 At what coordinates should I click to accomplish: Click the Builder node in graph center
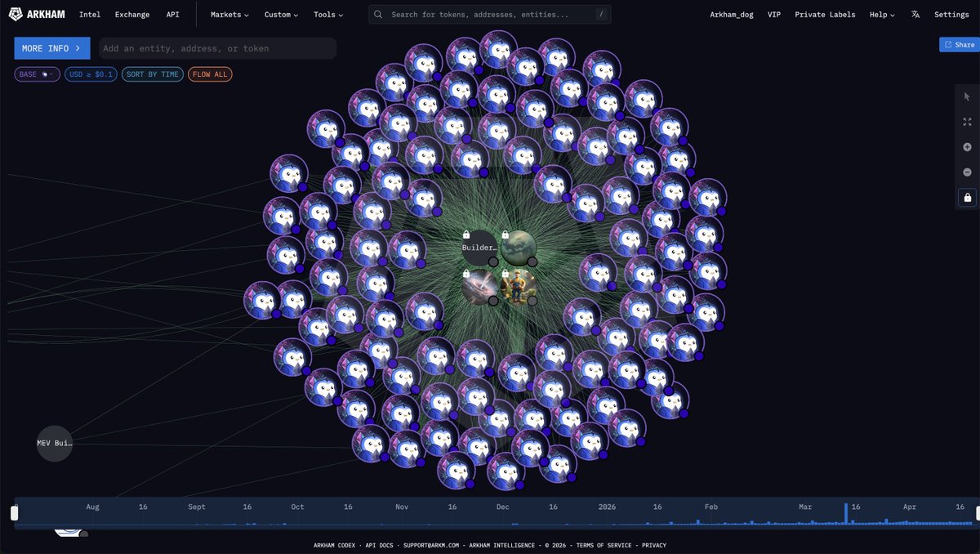(x=479, y=248)
